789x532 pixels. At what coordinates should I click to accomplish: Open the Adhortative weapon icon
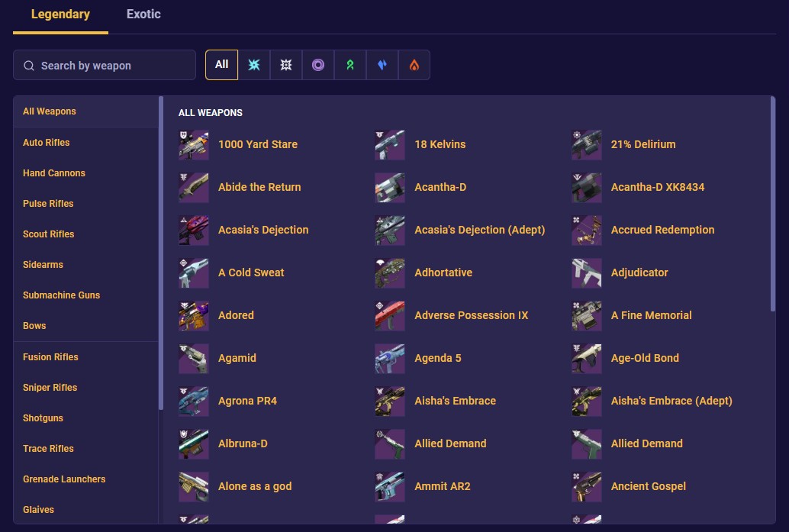[x=390, y=273]
